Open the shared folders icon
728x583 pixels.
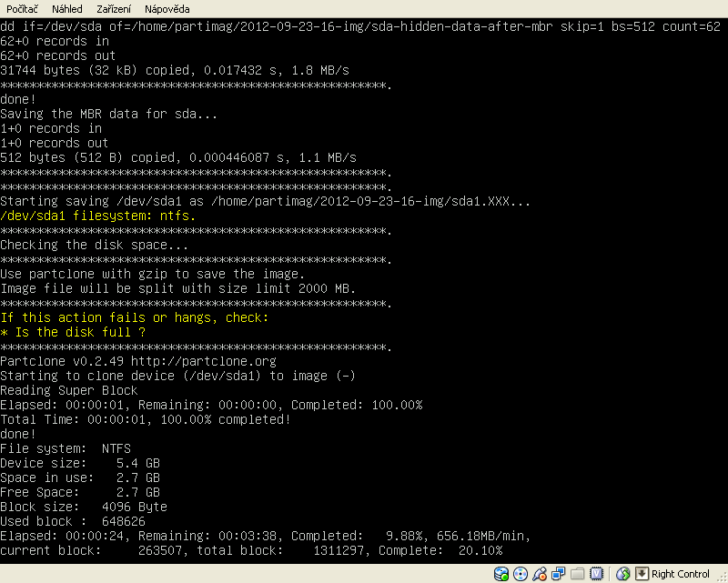tap(577, 574)
